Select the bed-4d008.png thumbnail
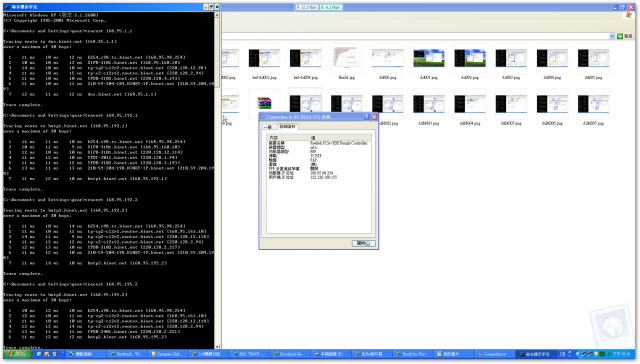Screen dimensions: 640x364 (x=305, y=58)
